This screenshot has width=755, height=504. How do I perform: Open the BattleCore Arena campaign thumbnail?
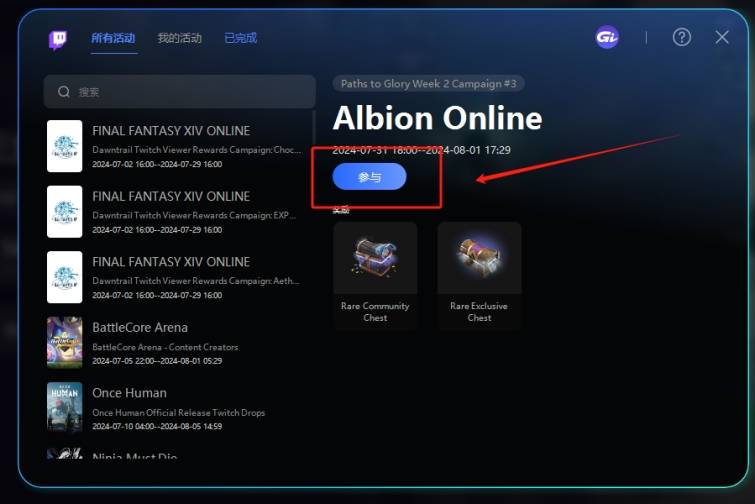[65, 342]
